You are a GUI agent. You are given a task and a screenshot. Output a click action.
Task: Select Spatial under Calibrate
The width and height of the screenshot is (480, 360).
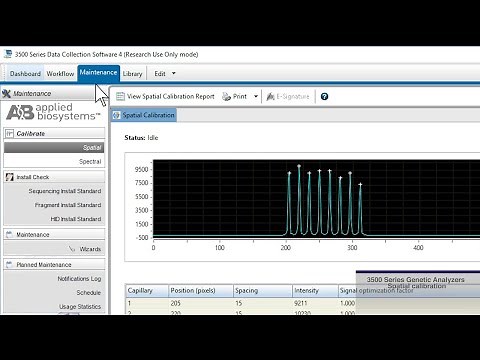tap(54, 148)
